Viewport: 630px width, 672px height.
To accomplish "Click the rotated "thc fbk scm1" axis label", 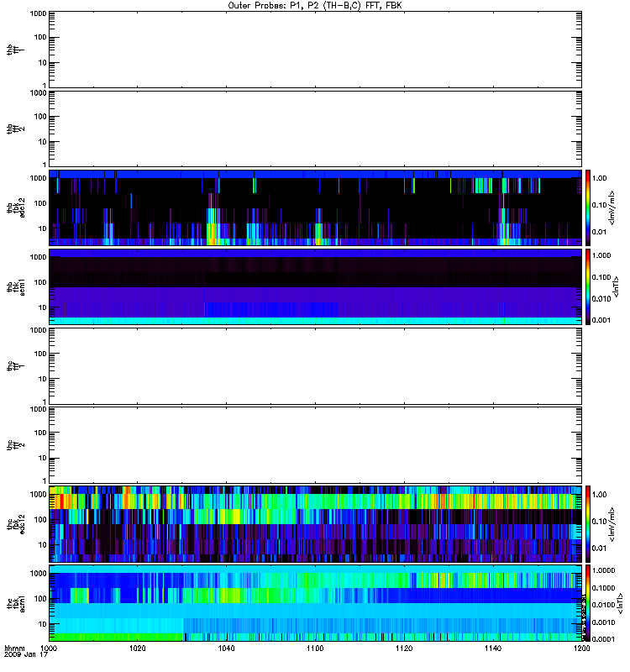I will coord(16,603).
